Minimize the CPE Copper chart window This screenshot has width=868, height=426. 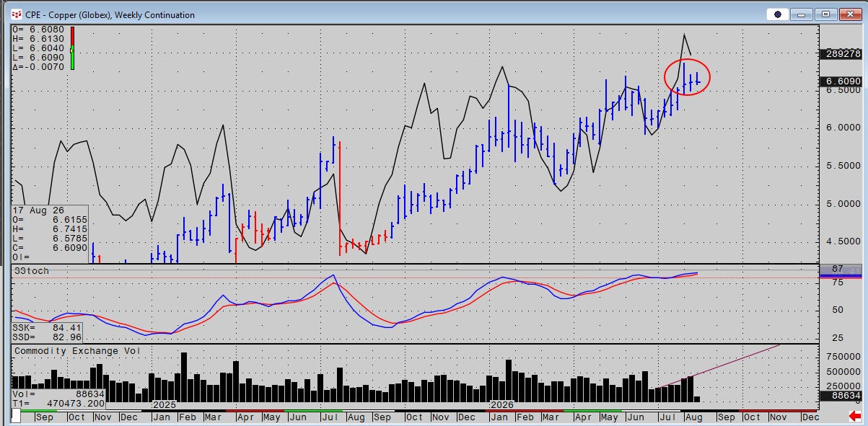pos(802,14)
